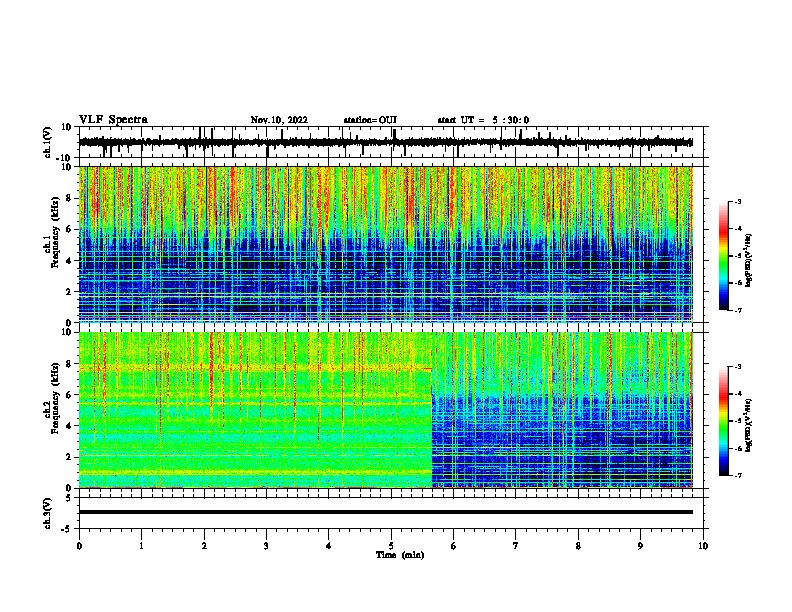Viewport: 792px width, 612px height.
Task: Click the date text "Nov.10, 2022"
Action: pos(279,120)
